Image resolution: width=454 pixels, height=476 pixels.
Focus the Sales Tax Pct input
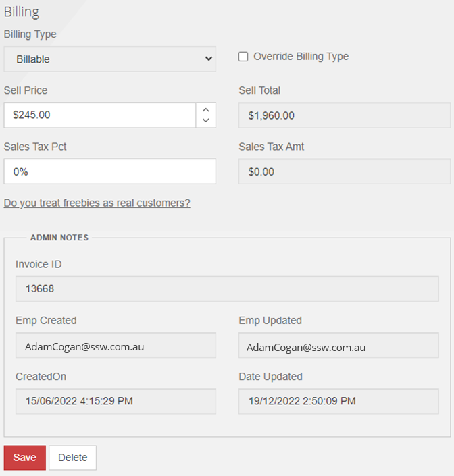point(109,171)
